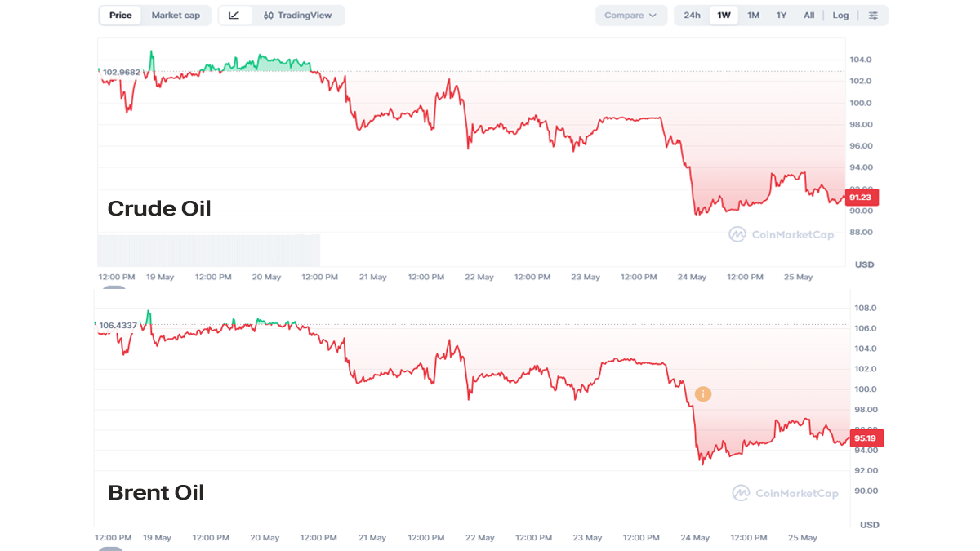Click CoinMarketCap logo on Crude Oil chart
The height and width of the screenshot is (551, 980).
pyautogui.click(x=782, y=234)
